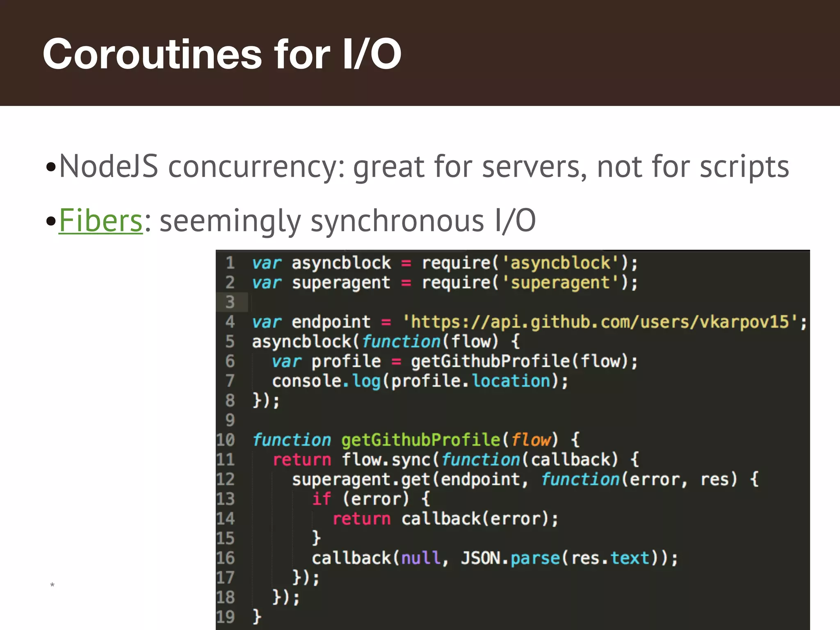Click the endpoint variable on line 4
The width and height of the screenshot is (840, 630).
click(x=331, y=322)
